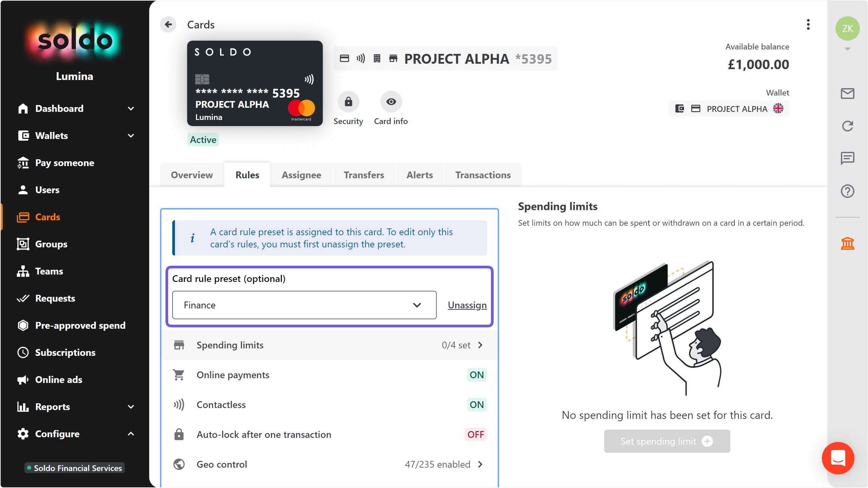The width and height of the screenshot is (868, 488).
Task: Open the help question mark icon
Action: pos(847,191)
